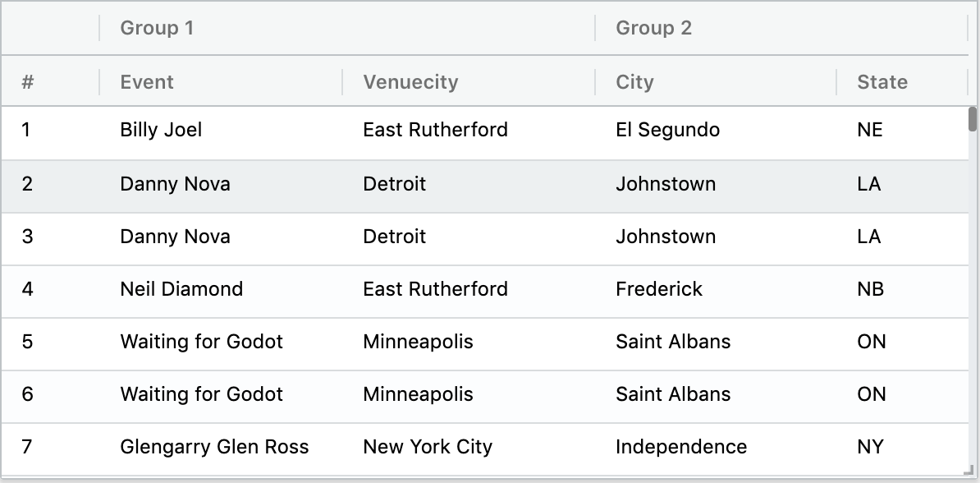Sort by the Event column header
The image size is (980, 483).
147,82
